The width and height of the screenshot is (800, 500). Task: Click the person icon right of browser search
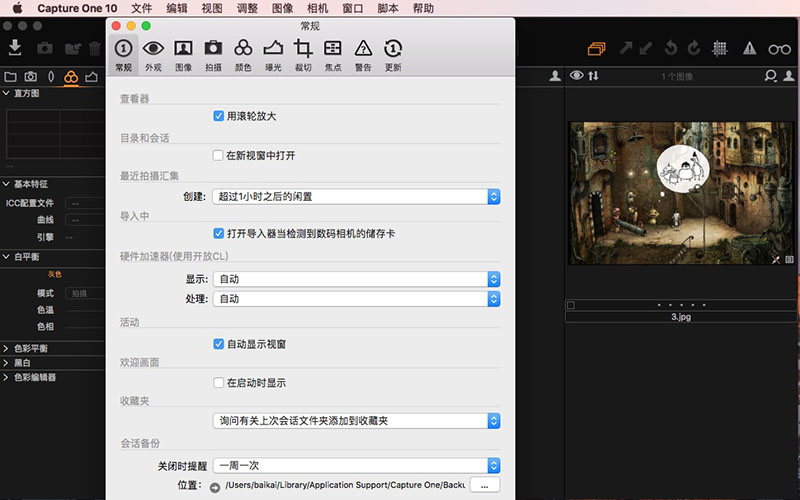click(x=789, y=76)
